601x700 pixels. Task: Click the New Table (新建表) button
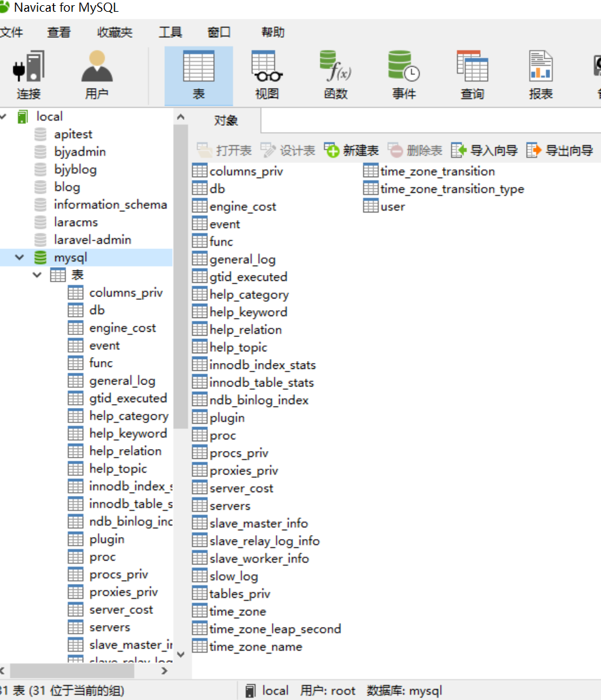(351, 151)
